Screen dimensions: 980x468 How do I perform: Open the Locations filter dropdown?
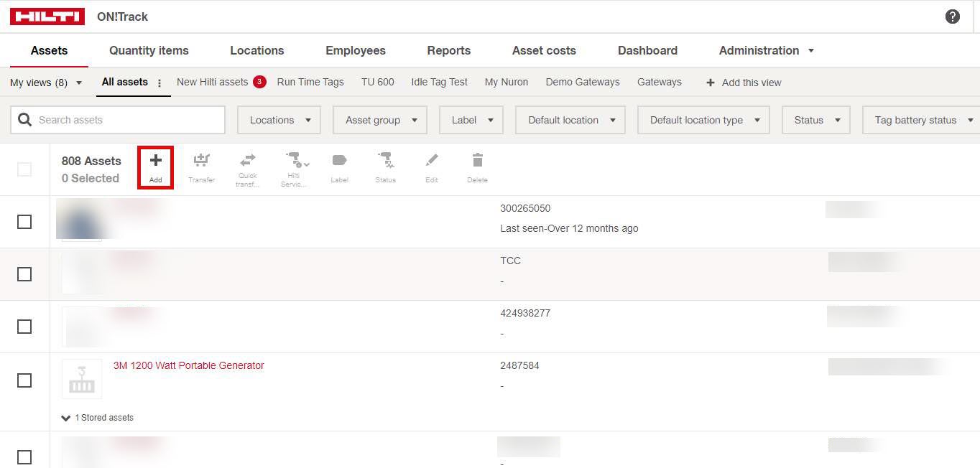279,120
